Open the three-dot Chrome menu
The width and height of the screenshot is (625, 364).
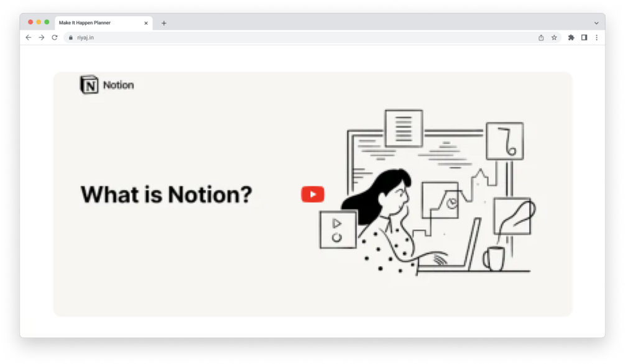(596, 37)
